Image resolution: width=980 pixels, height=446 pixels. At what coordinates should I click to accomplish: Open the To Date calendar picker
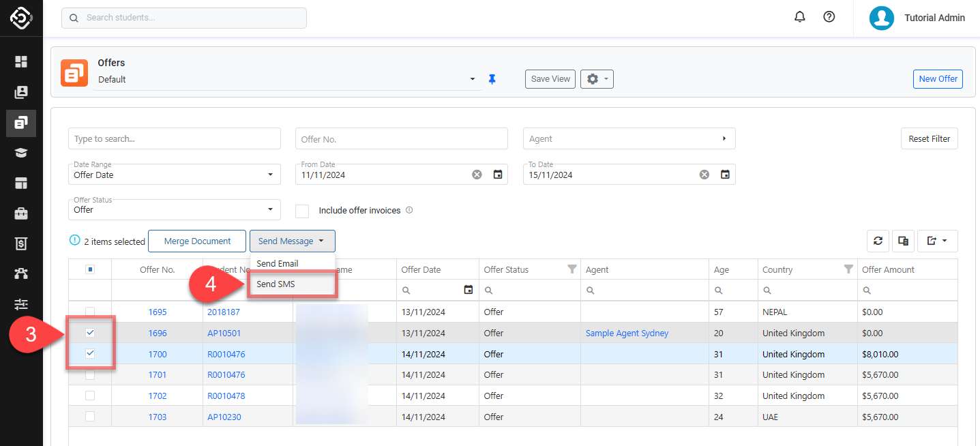click(x=725, y=175)
